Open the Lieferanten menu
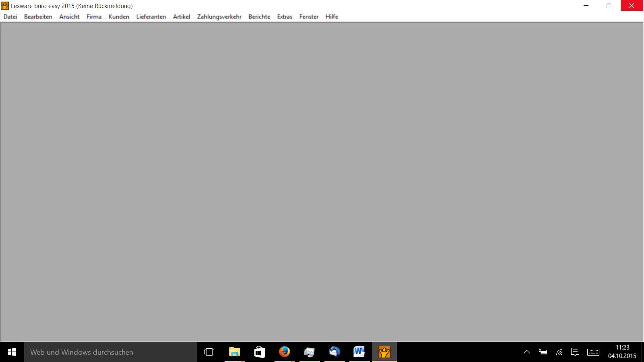 pos(151,16)
